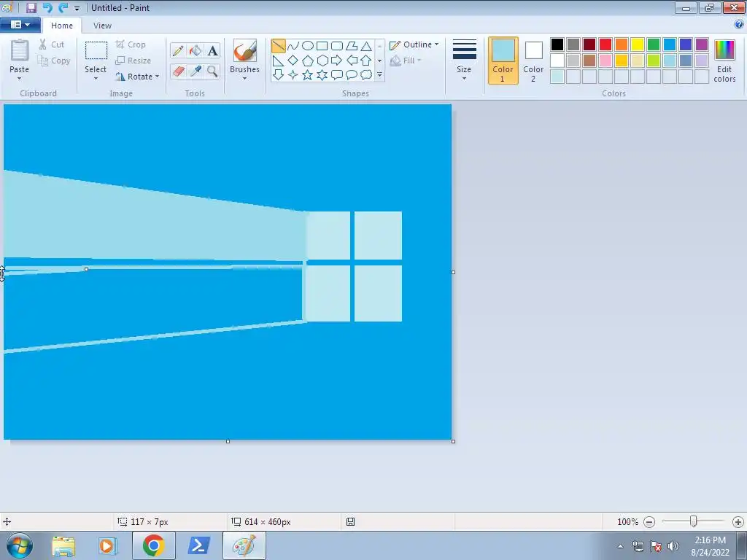Expand the Select dropdown arrow

[x=96, y=78]
